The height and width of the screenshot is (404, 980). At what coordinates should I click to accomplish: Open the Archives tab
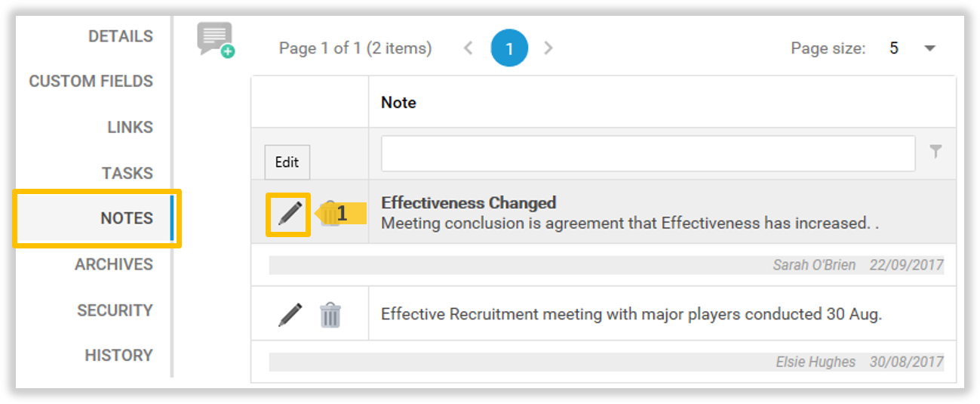[113, 264]
